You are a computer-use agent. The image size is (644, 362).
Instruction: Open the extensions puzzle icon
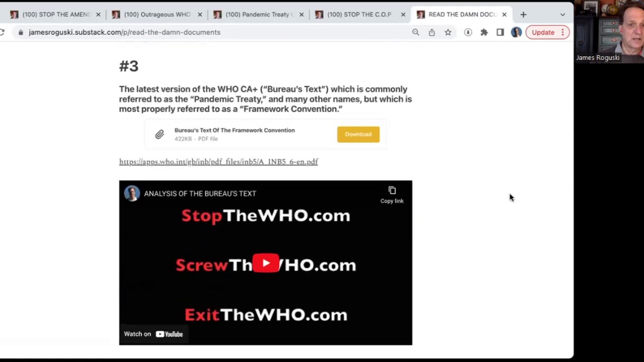pyautogui.click(x=484, y=32)
